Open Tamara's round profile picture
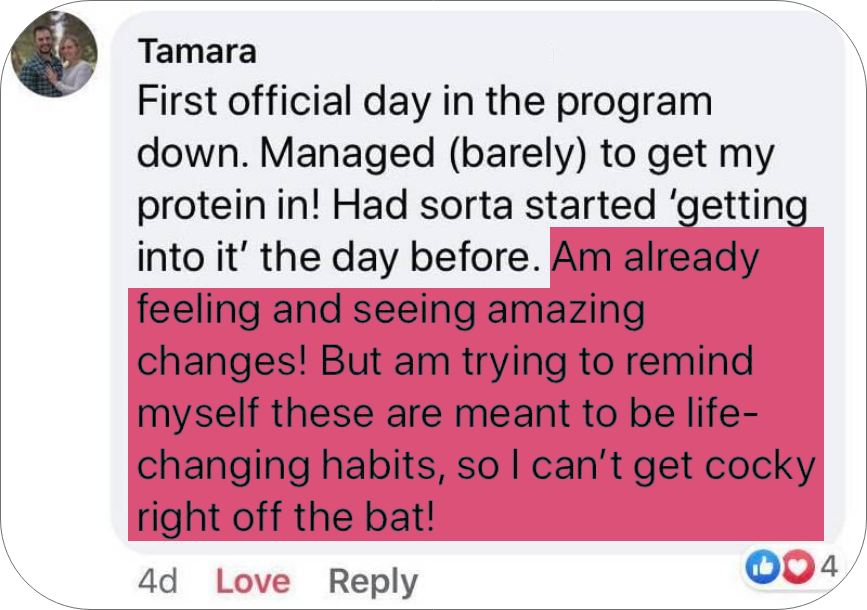Image resolution: width=867 pixels, height=610 pixels. pyautogui.click(x=54, y=54)
